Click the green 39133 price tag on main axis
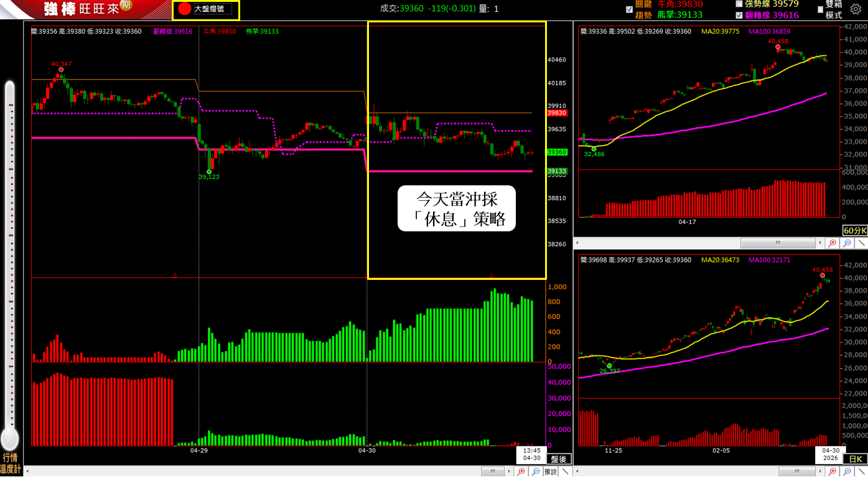Screen dimensions: 868x477 click(556, 171)
